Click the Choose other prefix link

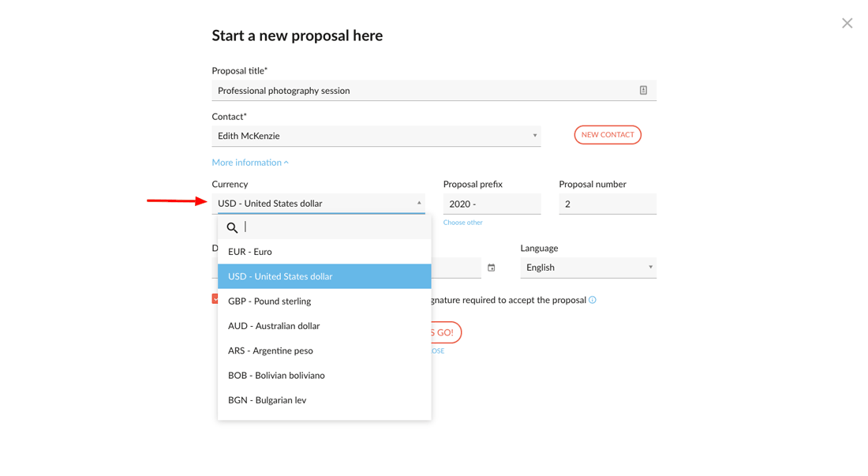(462, 223)
